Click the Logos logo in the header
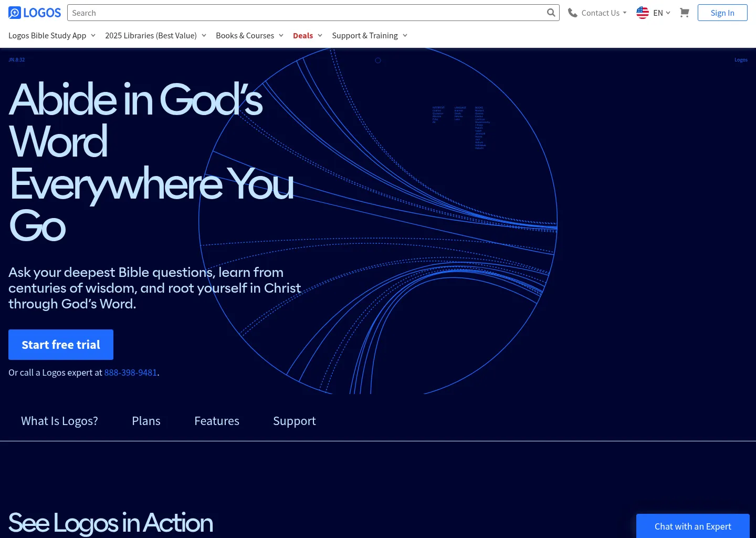Screen dimensions: 756x538 point(35,13)
